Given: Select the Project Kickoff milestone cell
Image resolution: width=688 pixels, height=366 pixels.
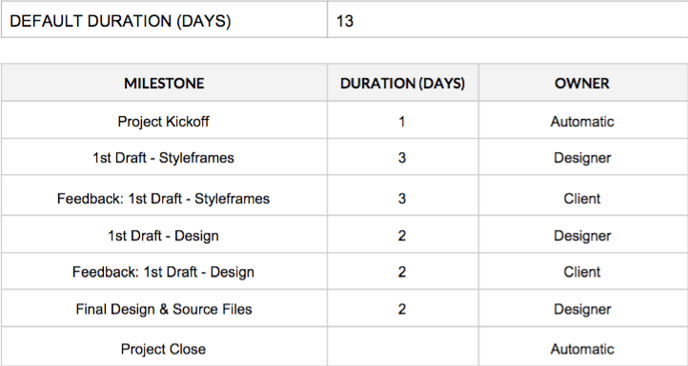Looking at the screenshot, I should coord(164,121).
